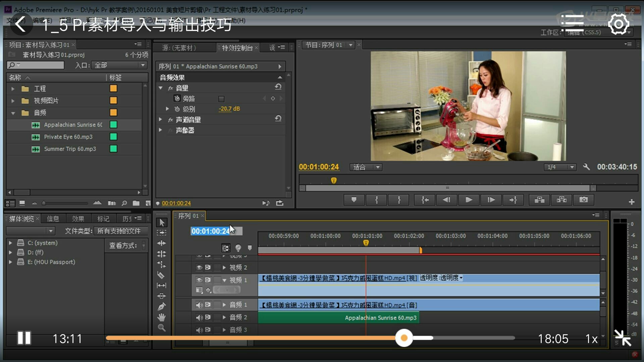The height and width of the screenshot is (362, 644).
Task: Click the find magnifier in project panel
Action: [x=124, y=203]
